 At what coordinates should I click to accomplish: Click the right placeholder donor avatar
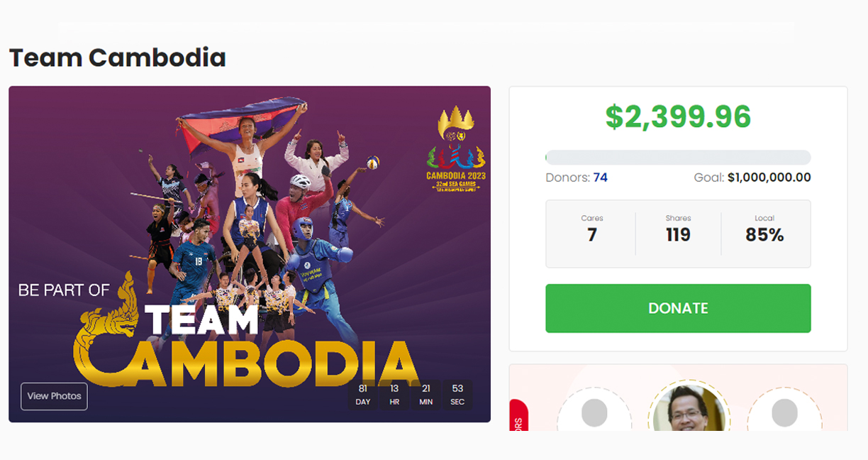click(x=784, y=411)
